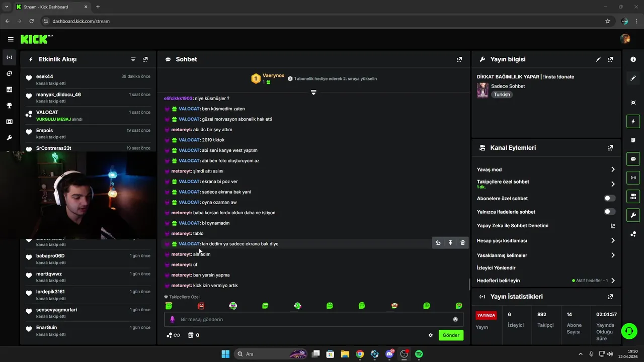Edit stream info with the pencil in Yayın bilgisi
Image resolution: width=644 pixels, height=362 pixels.
coord(598,59)
